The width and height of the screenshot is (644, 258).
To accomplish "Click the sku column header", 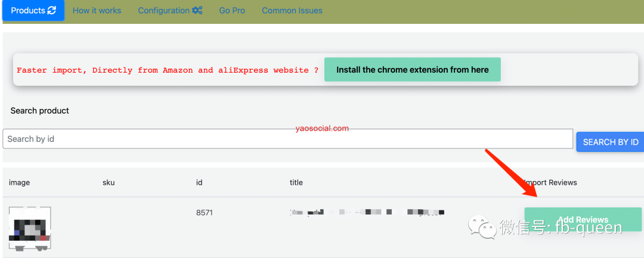I will click(x=109, y=182).
